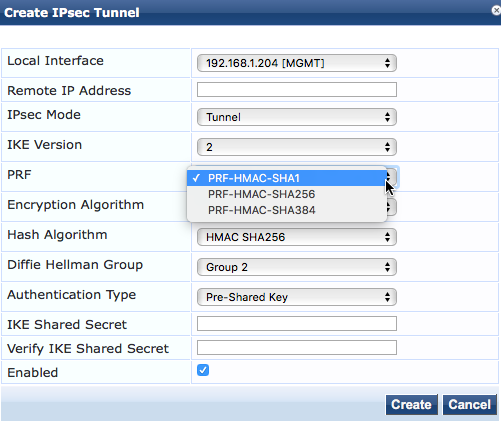Open the Hash Algorithm dropdown

click(x=297, y=237)
